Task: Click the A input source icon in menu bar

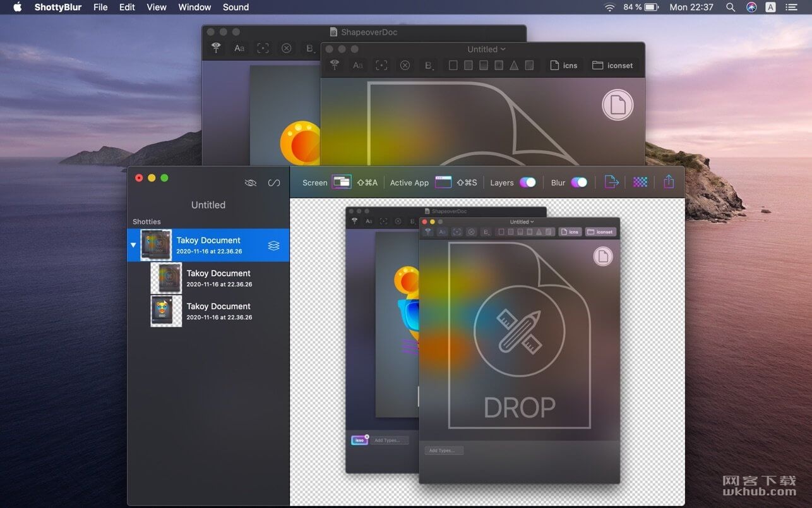Action: [x=771, y=7]
